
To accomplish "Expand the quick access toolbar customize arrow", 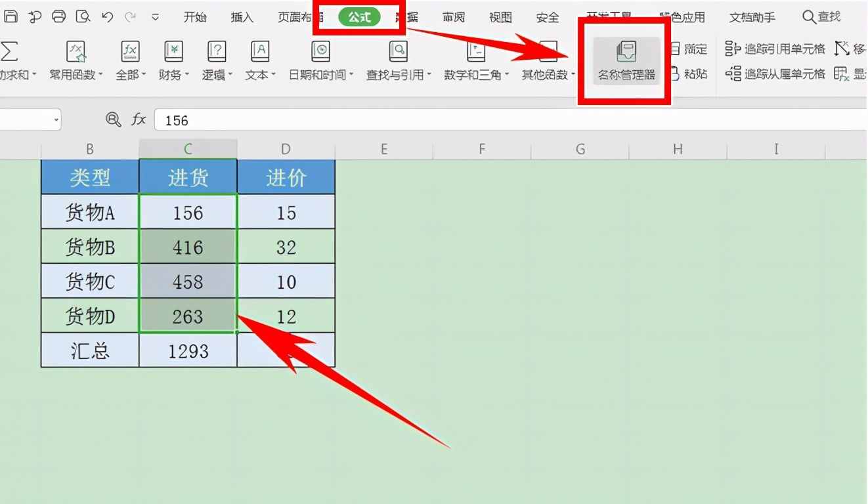I will coord(155,17).
